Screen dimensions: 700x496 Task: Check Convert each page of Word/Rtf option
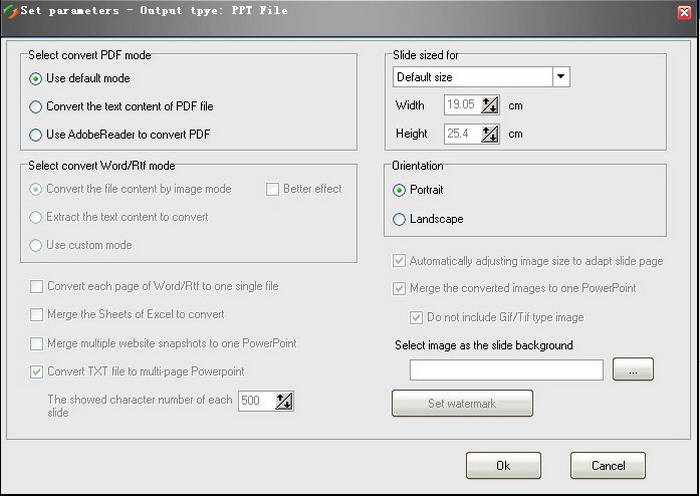(37, 287)
